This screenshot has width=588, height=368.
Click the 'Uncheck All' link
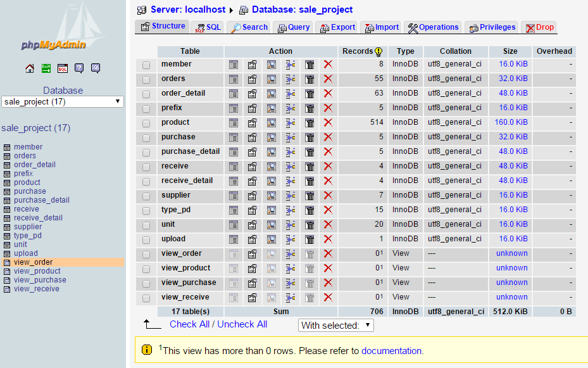pyautogui.click(x=242, y=324)
